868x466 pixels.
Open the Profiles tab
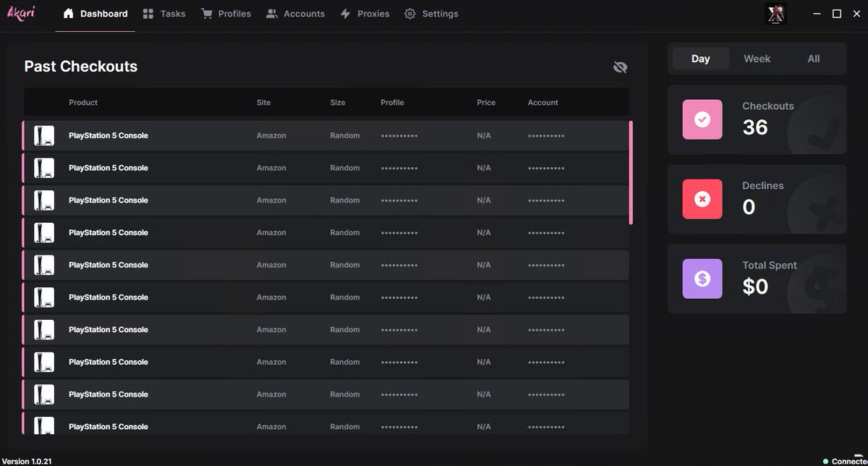click(226, 14)
